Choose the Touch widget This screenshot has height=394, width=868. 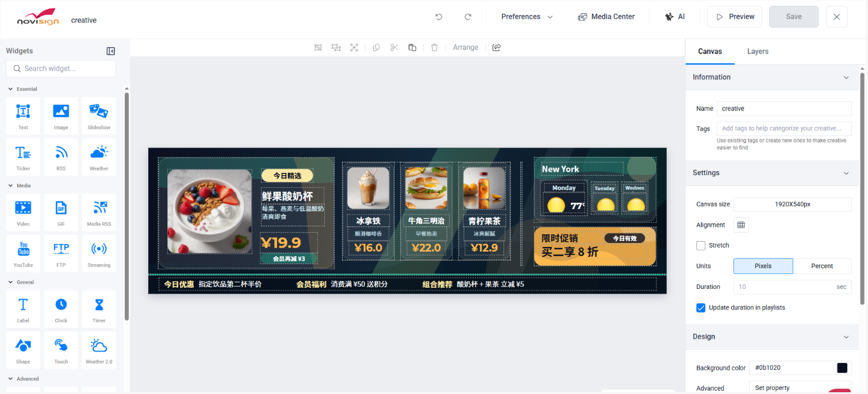[61, 350]
